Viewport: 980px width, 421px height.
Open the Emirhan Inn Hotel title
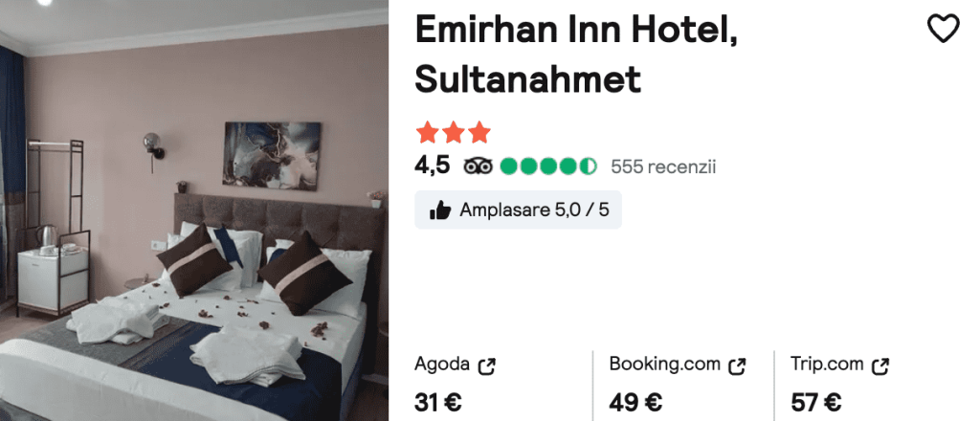tap(575, 54)
